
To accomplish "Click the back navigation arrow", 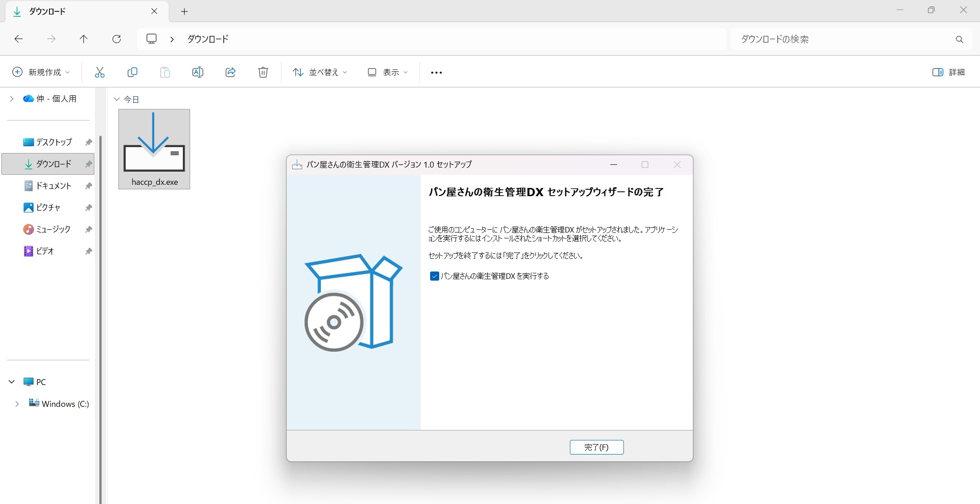I will pyautogui.click(x=18, y=39).
